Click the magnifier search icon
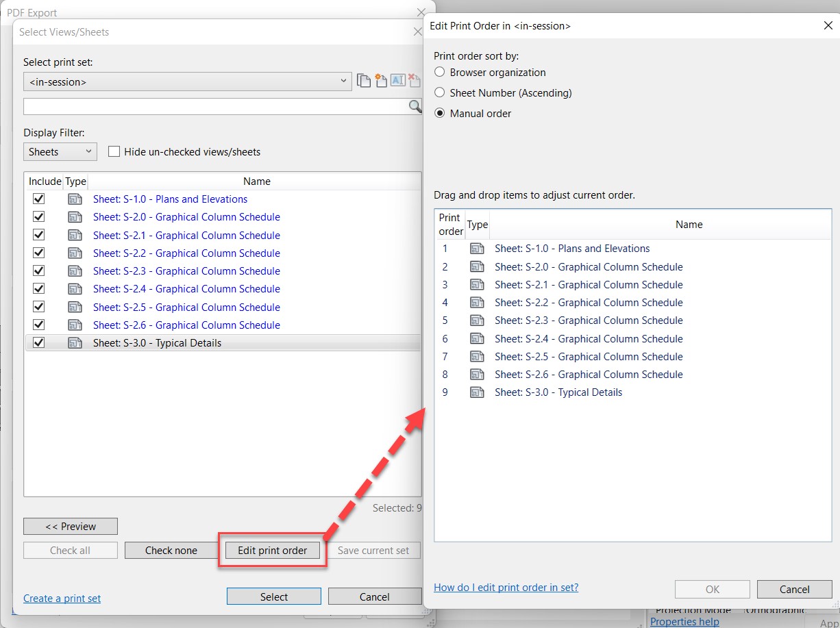 coord(415,106)
